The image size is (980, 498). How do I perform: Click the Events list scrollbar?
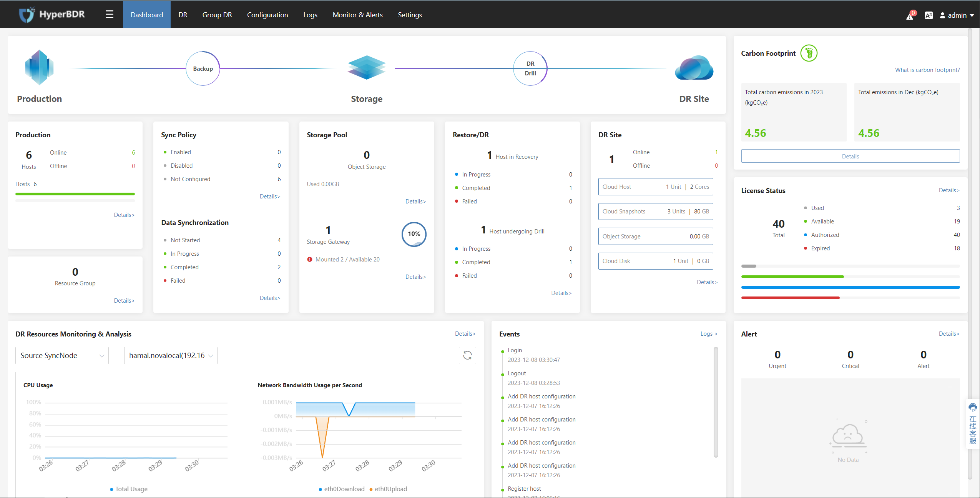716,402
